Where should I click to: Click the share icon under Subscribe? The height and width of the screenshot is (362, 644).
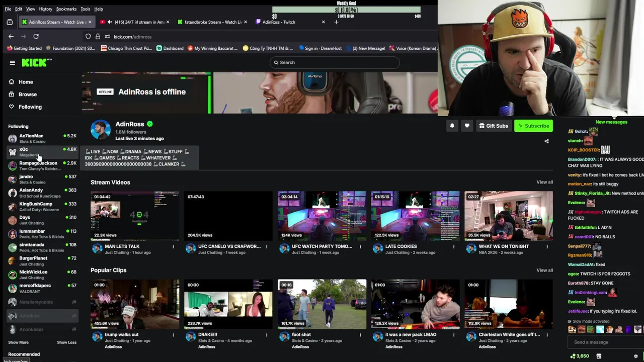point(546,141)
